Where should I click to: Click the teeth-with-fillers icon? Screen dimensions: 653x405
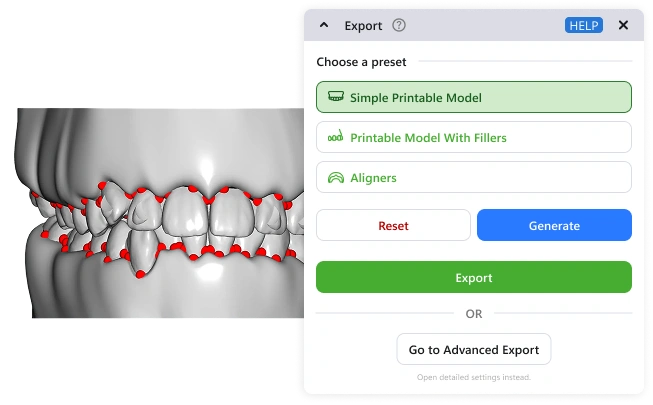[x=335, y=136]
